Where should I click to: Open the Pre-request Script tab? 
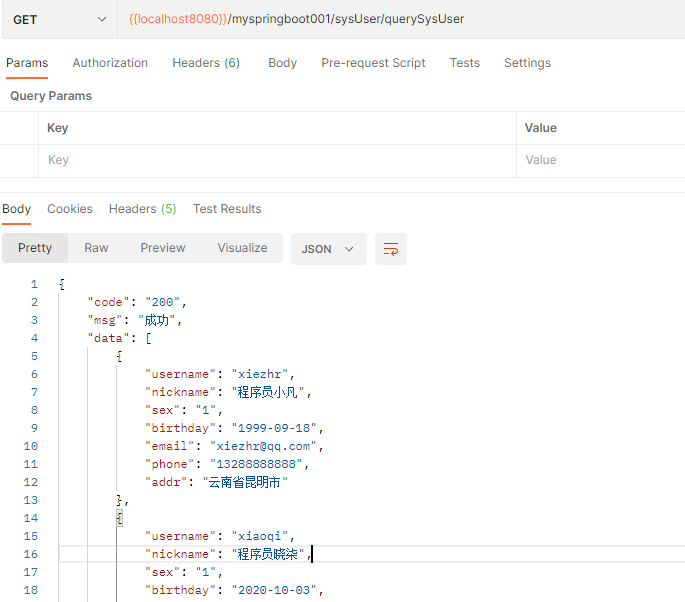click(x=373, y=63)
